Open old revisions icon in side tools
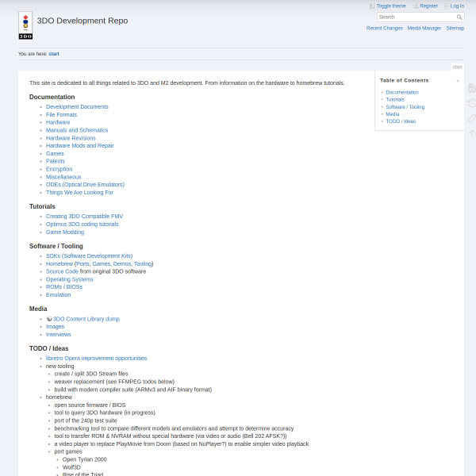476x476 pixels. [x=471, y=103]
